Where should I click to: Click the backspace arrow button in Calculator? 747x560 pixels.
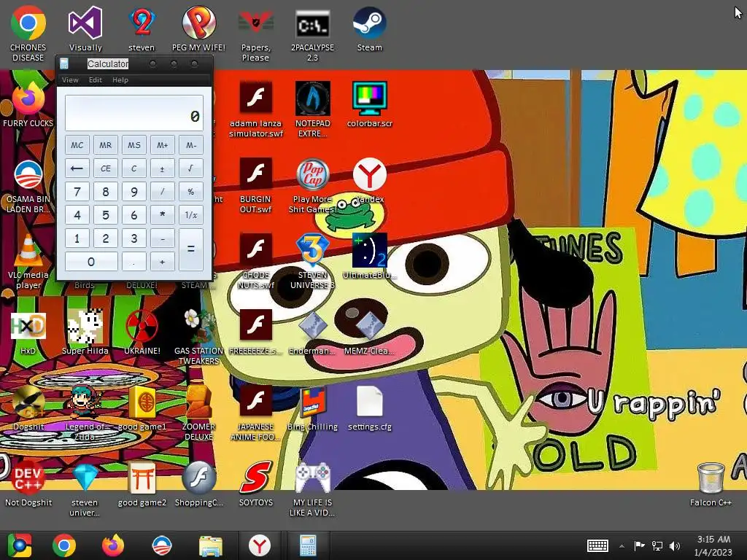pyautogui.click(x=77, y=168)
